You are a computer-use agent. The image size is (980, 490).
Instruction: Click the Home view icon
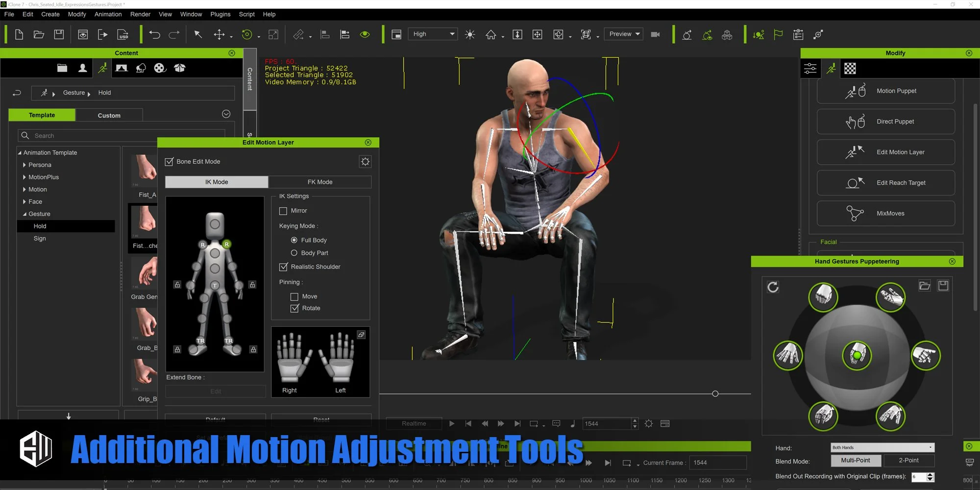tap(490, 34)
